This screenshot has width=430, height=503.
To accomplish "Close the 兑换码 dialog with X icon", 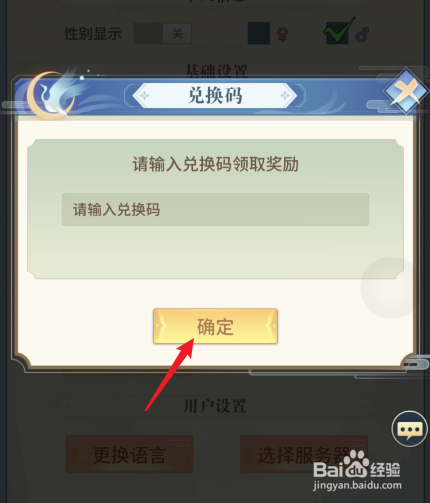I will tap(406, 91).
